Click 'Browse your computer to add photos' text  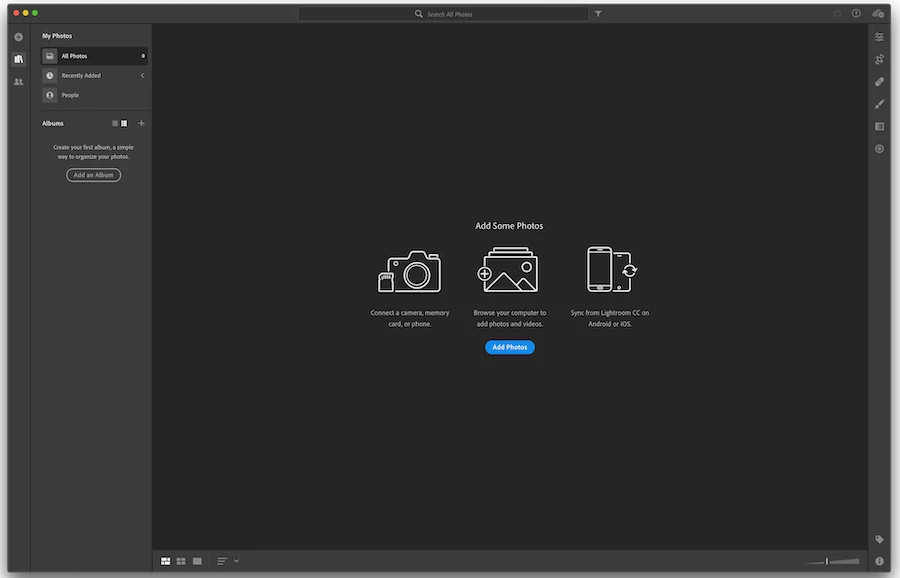click(x=509, y=318)
